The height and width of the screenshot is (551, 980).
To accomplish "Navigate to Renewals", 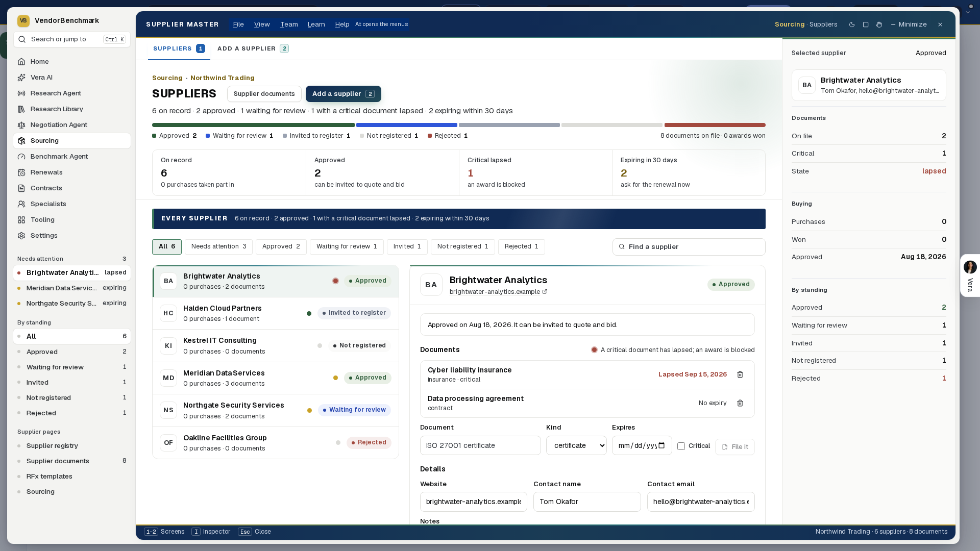I will point(72,172).
